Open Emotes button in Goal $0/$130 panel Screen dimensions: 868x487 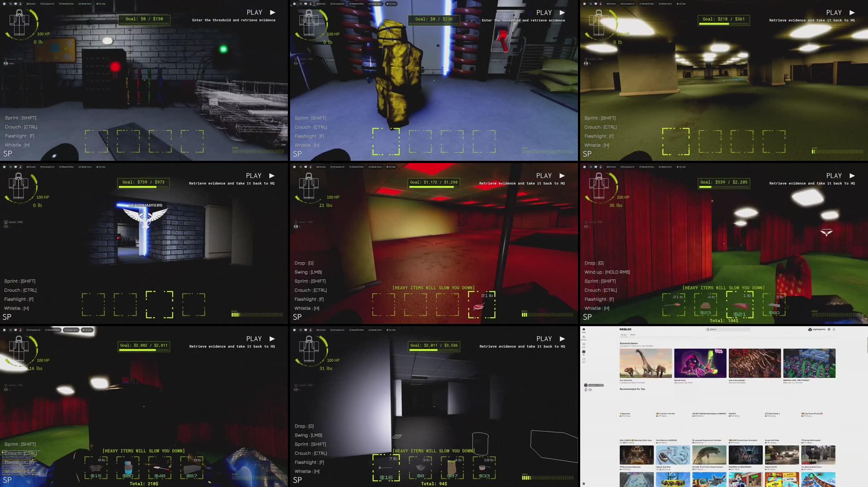(31, 4)
